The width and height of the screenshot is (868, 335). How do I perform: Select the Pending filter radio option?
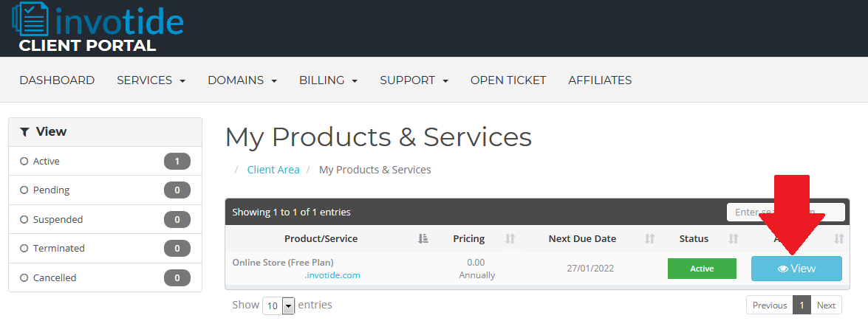(24, 190)
